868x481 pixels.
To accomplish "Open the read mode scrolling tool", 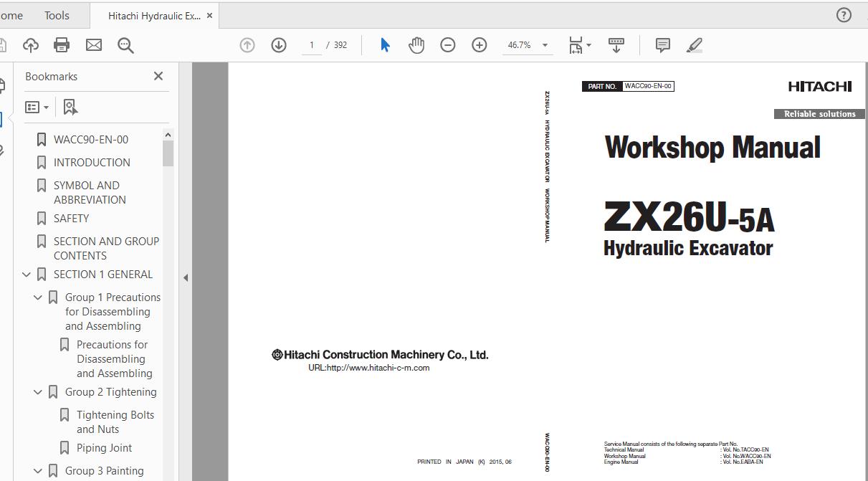I will coord(616,45).
